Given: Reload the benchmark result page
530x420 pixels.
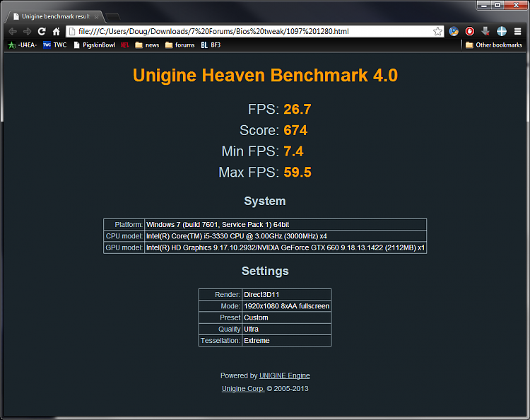Looking at the screenshot, I should (42, 31).
